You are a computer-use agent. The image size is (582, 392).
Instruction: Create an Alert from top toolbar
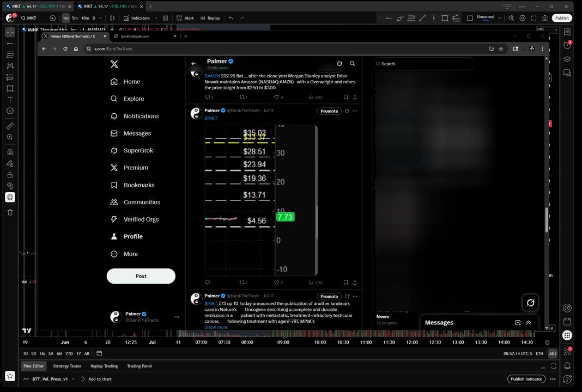coord(185,18)
